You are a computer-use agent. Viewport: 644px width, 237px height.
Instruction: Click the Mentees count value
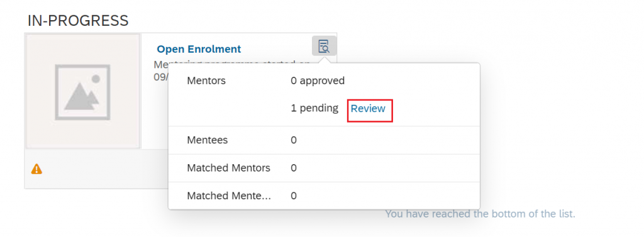click(x=294, y=140)
